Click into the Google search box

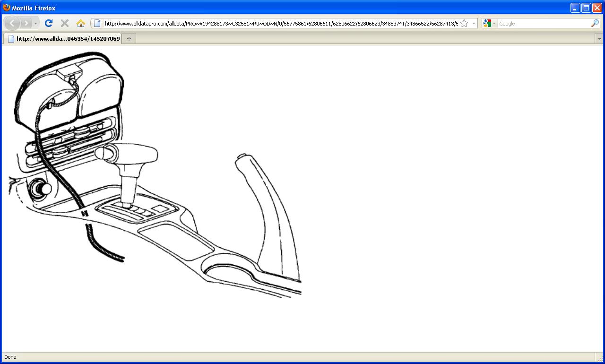click(x=544, y=23)
